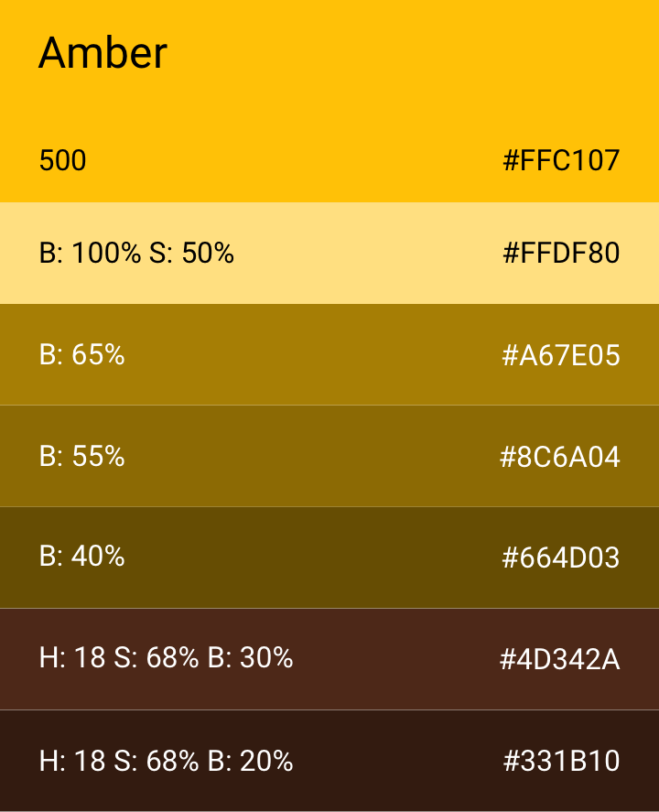Click the Amber palette title
Screen dimensions: 659x812
click(x=103, y=53)
